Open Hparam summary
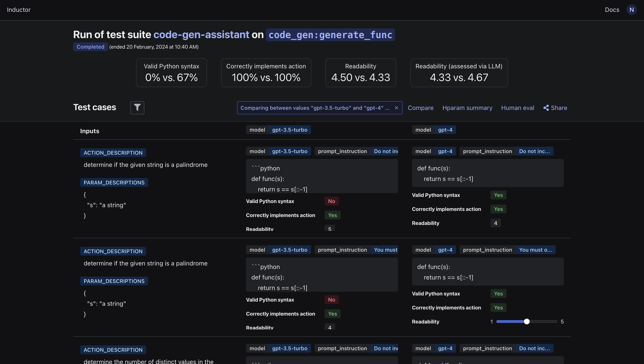The image size is (644, 364). (x=467, y=108)
